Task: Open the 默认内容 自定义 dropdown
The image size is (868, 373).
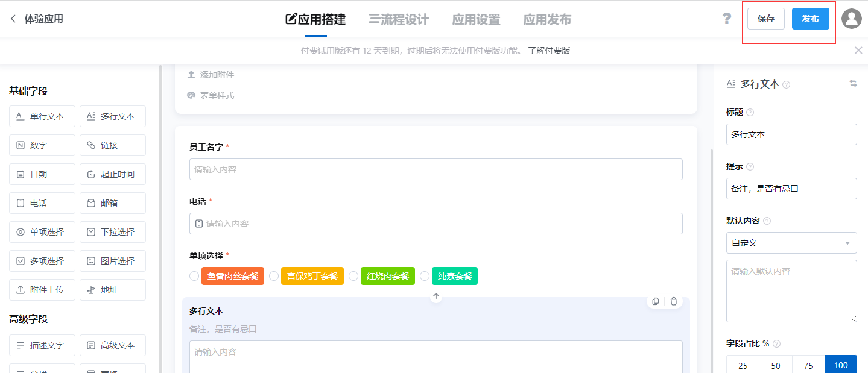Action: [x=791, y=243]
